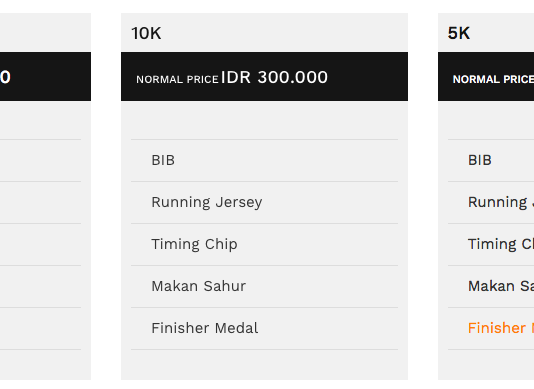
Task: Click the 10K category heading
Action: [x=146, y=33]
